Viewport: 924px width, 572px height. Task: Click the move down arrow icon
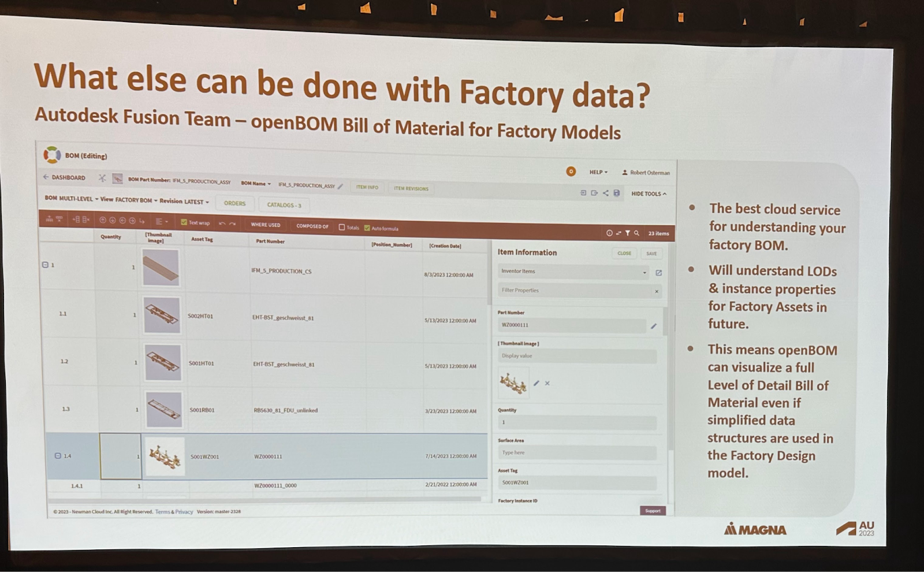coord(113,220)
